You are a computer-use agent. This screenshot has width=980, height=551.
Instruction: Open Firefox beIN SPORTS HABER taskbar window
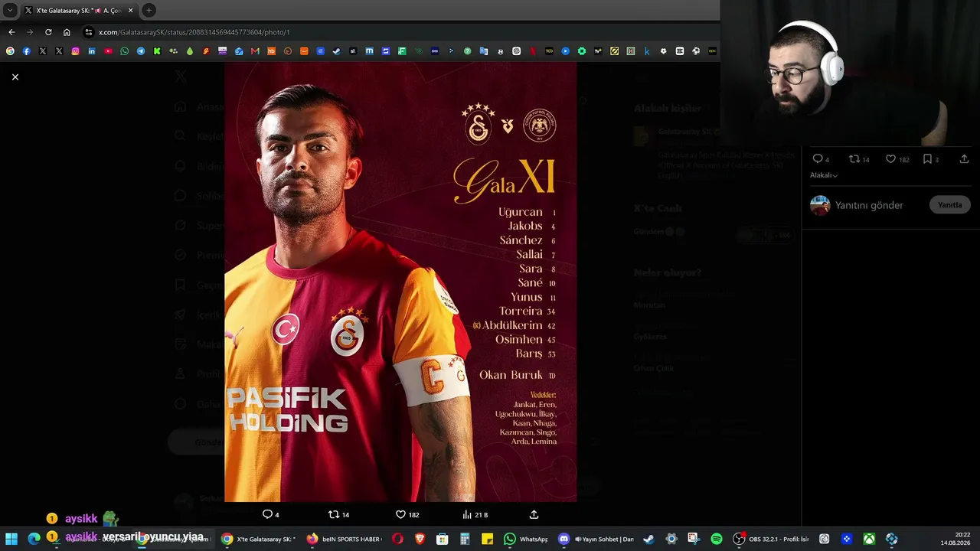[345, 539]
